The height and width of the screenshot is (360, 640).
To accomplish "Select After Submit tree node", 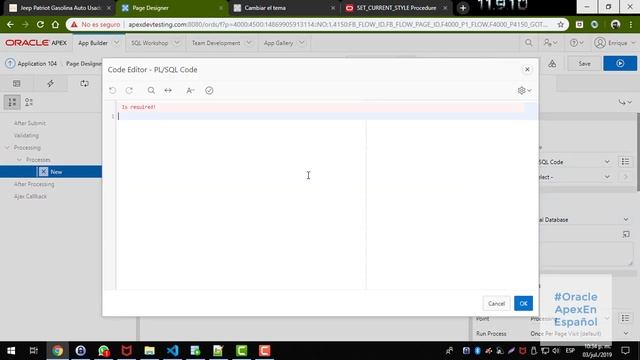I will (x=30, y=123).
